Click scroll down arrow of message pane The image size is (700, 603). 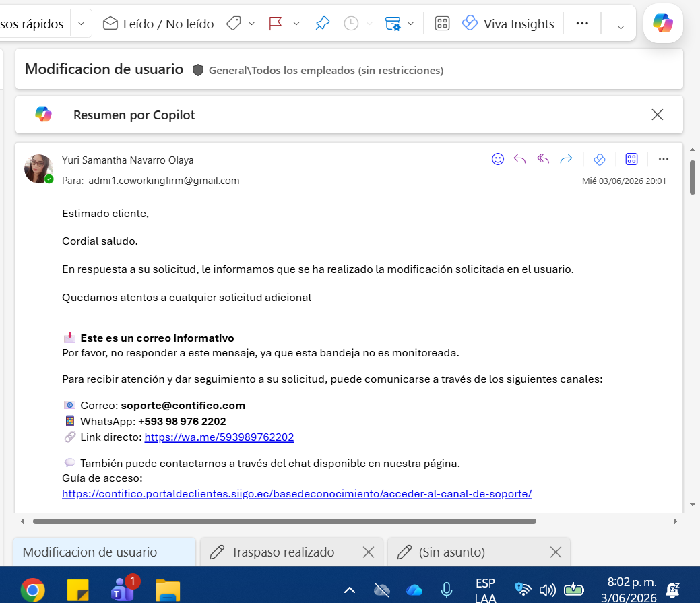(x=693, y=505)
